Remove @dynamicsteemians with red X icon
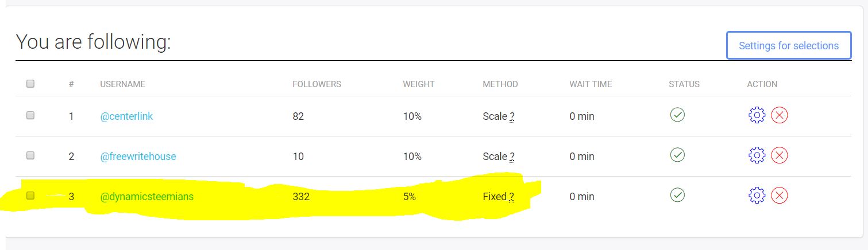 click(779, 196)
